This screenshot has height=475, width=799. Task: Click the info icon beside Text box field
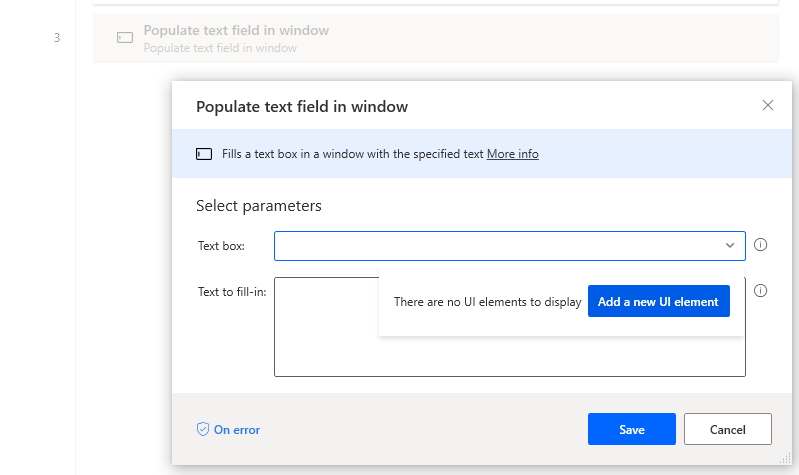tap(760, 245)
